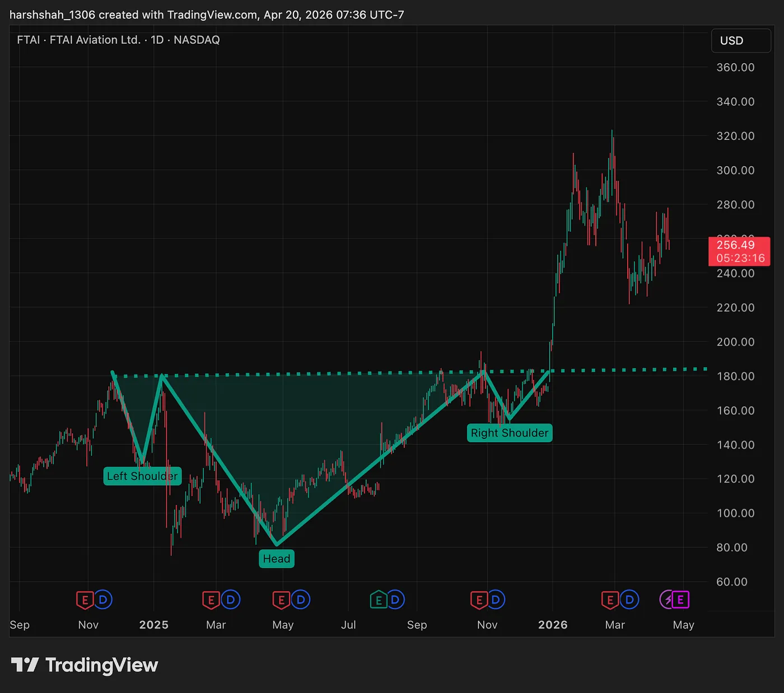
Task: Click the 2026 label on the time axis
Action: point(553,625)
